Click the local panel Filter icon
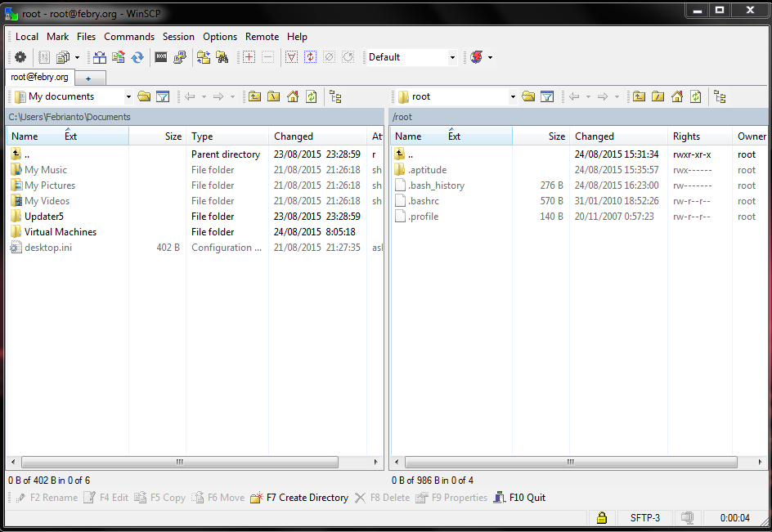The image size is (772, 532). pos(163,96)
